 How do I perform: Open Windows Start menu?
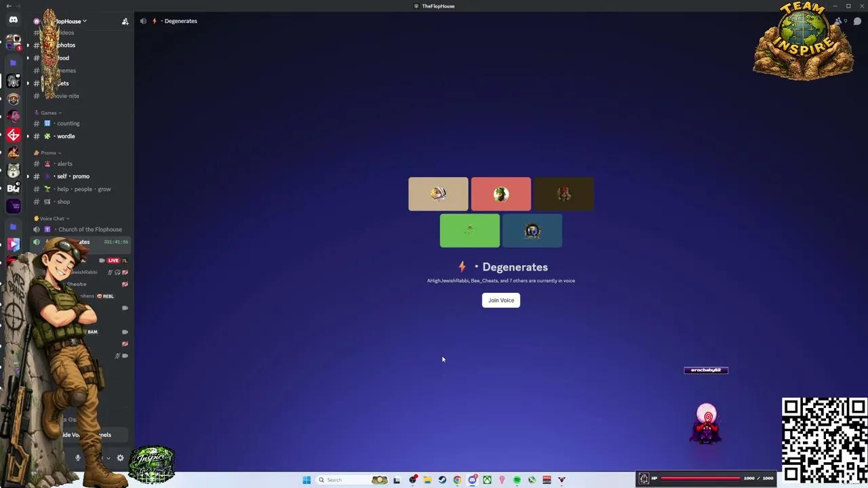point(307,480)
